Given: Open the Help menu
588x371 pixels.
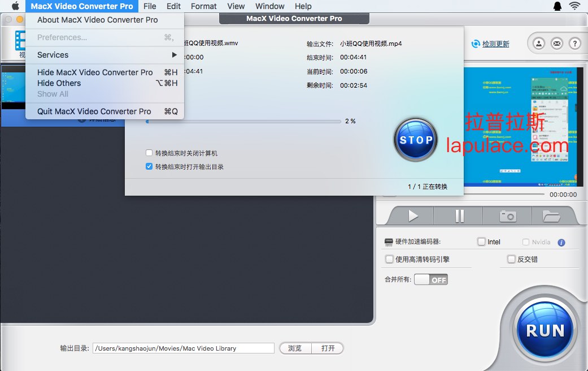Looking at the screenshot, I should 303,6.
